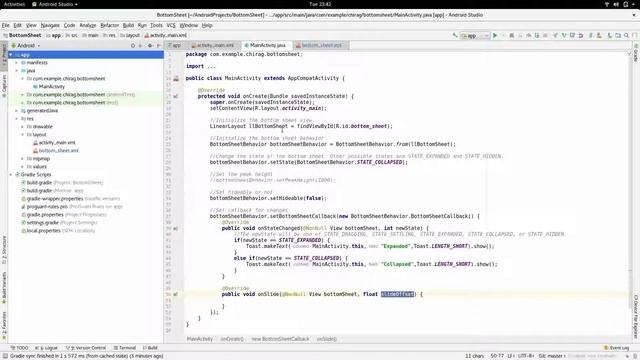This screenshot has width=640, height=360.
Task: Open the TODO tool window
Action: click(19, 348)
